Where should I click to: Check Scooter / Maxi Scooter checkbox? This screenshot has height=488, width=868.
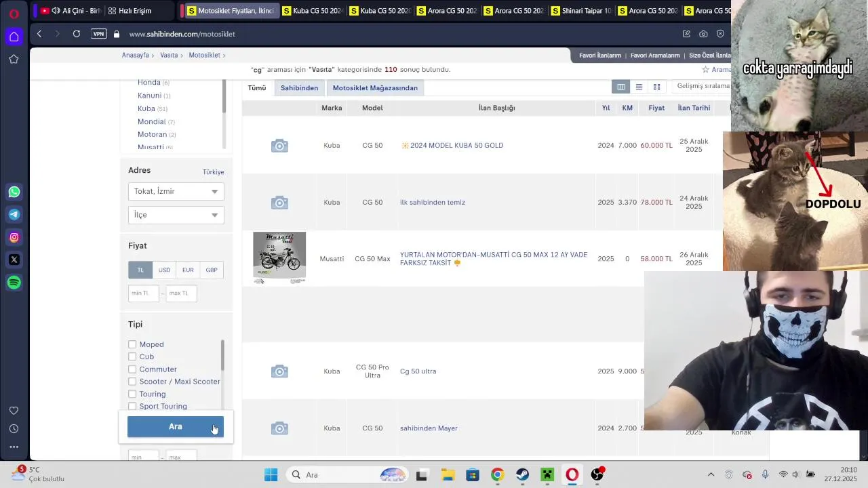coord(132,382)
